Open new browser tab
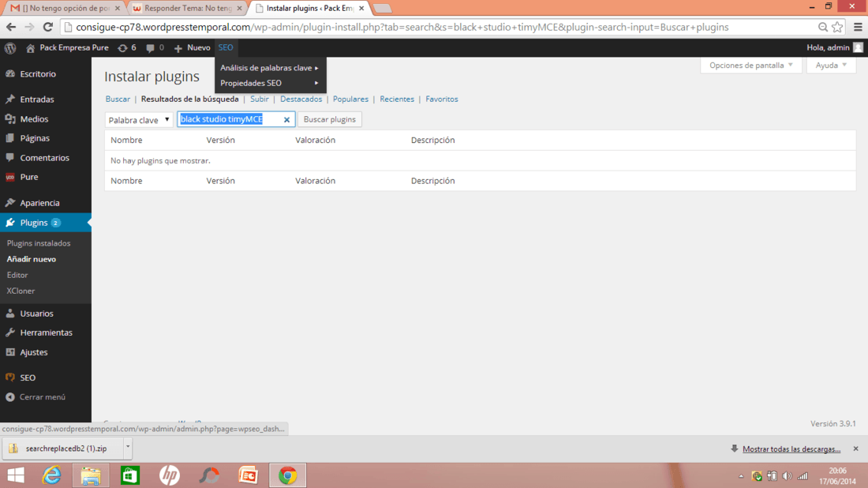The image size is (868, 488). 382,9
